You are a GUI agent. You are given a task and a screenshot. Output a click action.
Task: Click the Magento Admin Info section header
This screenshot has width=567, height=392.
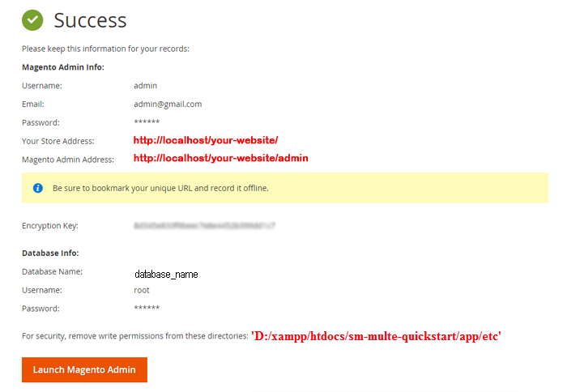point(63,67)
